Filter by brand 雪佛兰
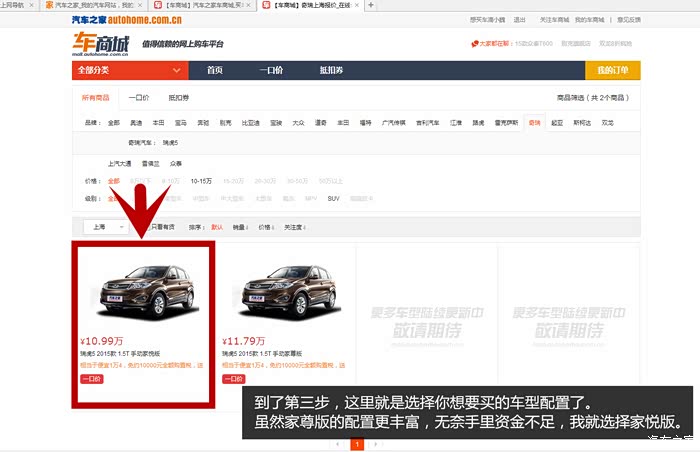 pyautogui.click(x=150, y=164)
